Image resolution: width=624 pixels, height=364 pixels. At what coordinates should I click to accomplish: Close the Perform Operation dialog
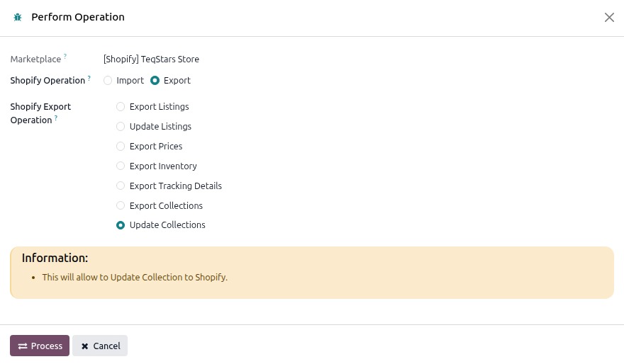[609, 18]
